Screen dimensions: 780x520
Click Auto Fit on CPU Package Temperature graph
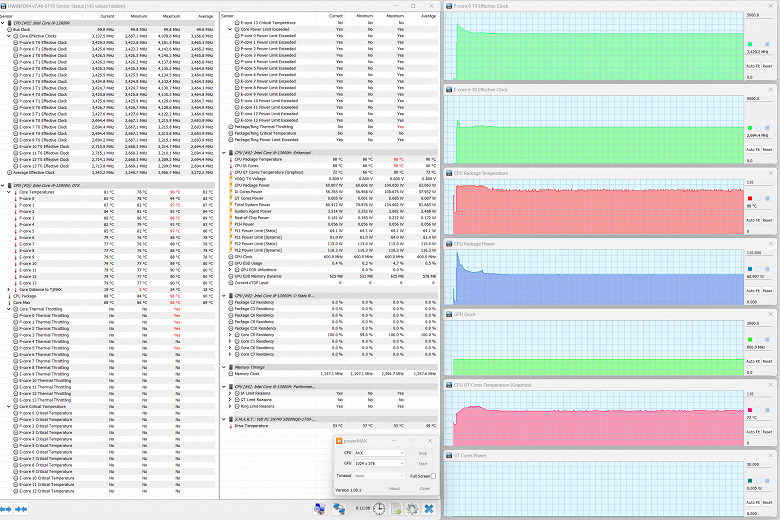click(x=752, y=219)
